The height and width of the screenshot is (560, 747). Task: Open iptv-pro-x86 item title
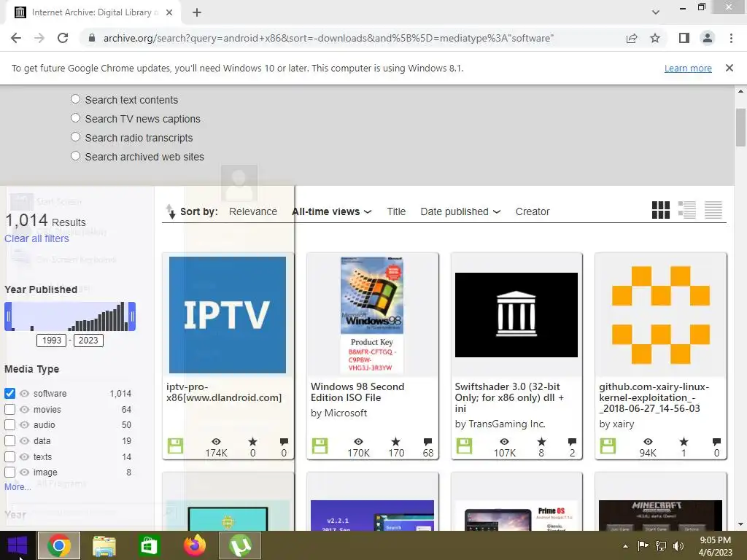click(224, 392)
